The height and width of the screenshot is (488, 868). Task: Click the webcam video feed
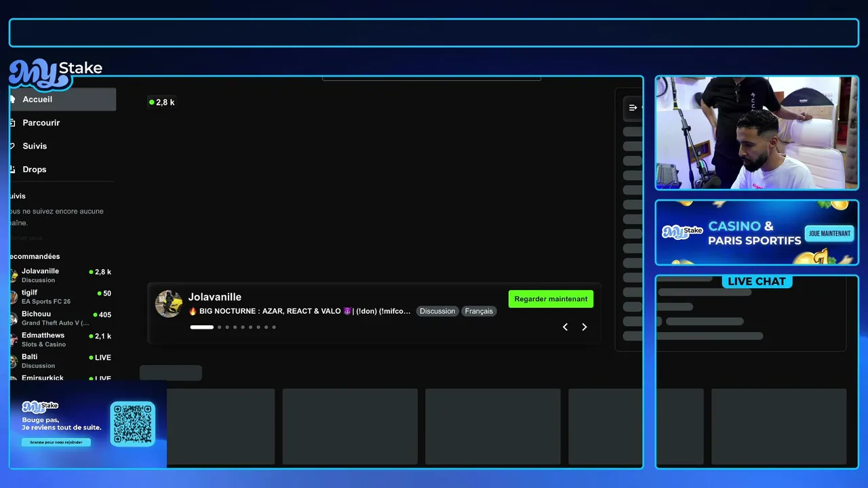(757, 133)
